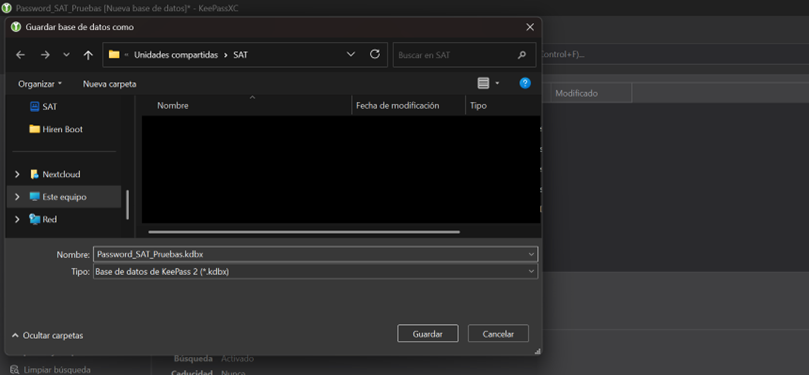Click the KeePassXC icon in dialog title
This screenshot has height=375, width=809.
point(16,27)
